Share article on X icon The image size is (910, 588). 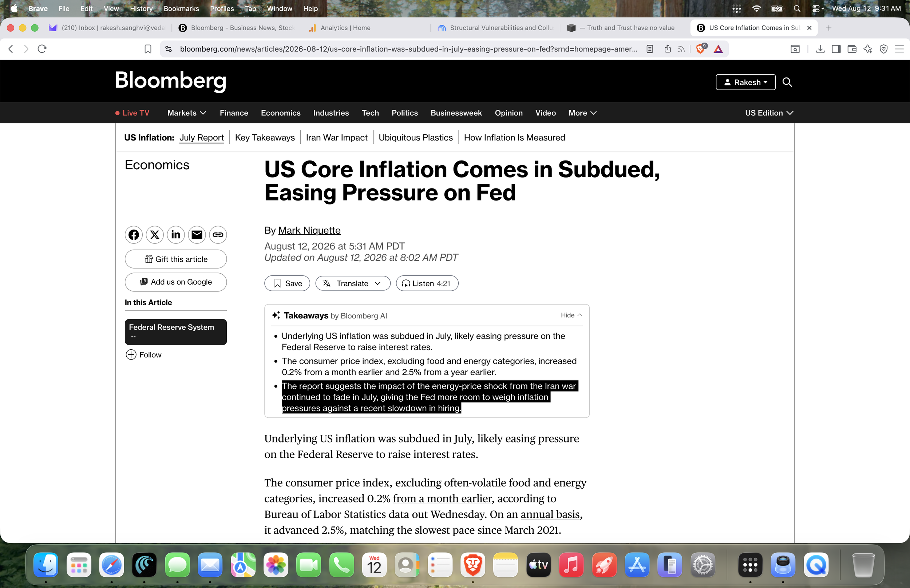coord(155,234)
